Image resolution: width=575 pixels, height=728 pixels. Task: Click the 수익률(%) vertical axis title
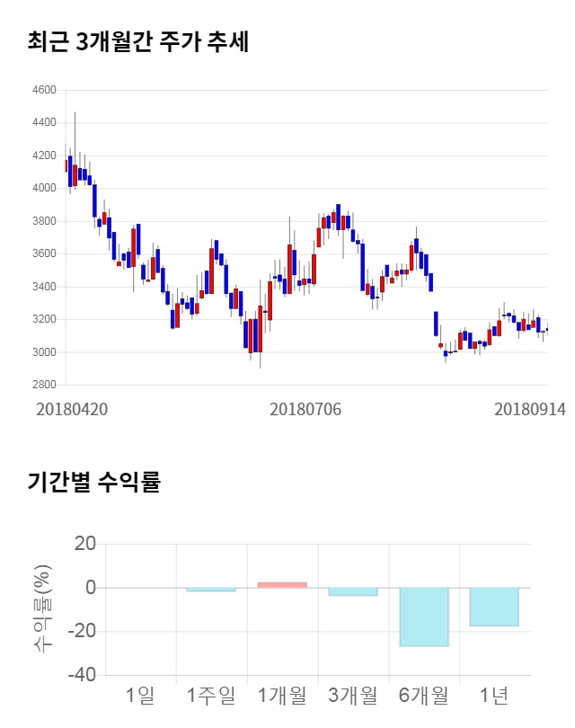tap(42, 608)
